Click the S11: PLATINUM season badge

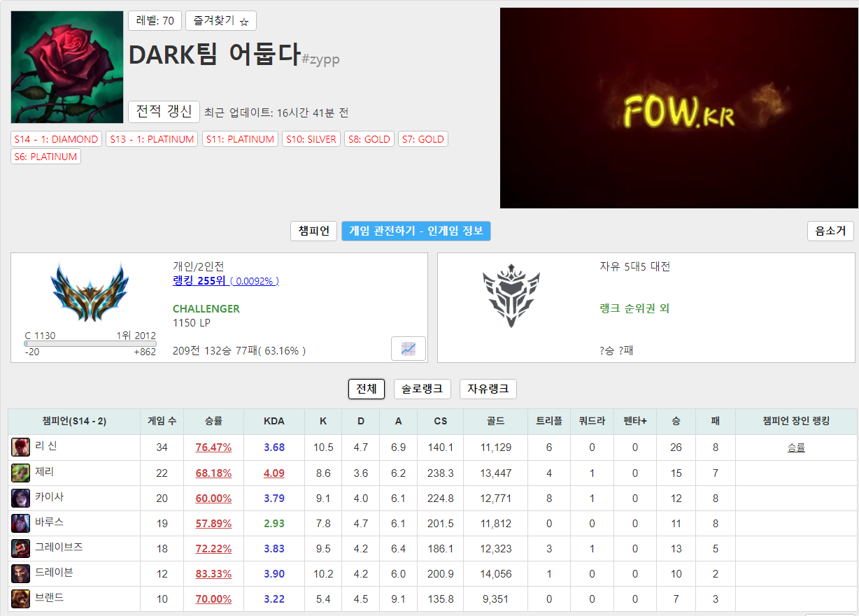point(240,139)
